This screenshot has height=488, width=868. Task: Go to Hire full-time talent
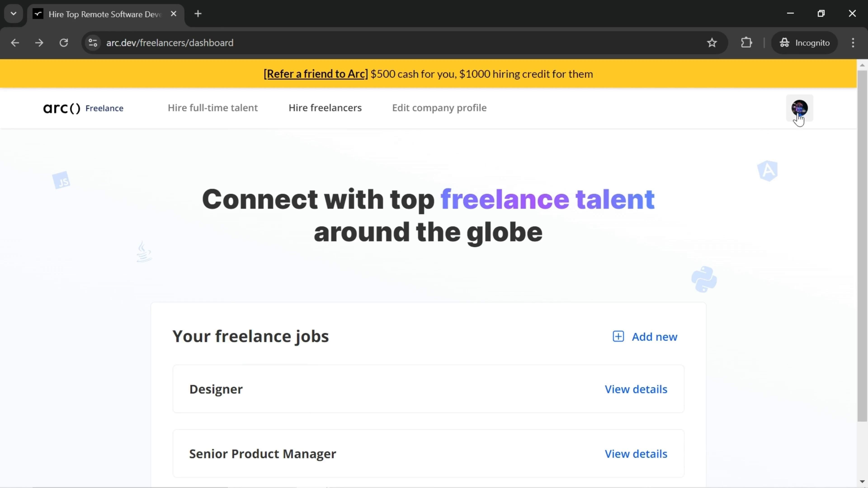coord(213,108)
